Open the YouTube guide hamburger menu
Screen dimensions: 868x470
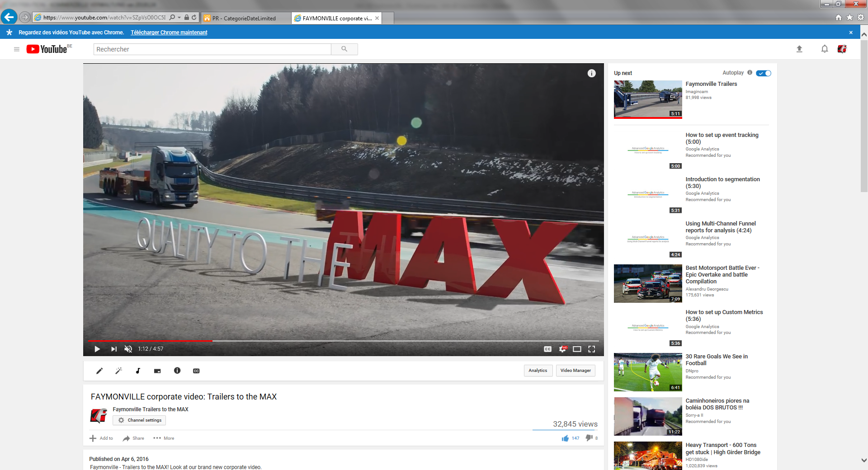coord(17,49)
